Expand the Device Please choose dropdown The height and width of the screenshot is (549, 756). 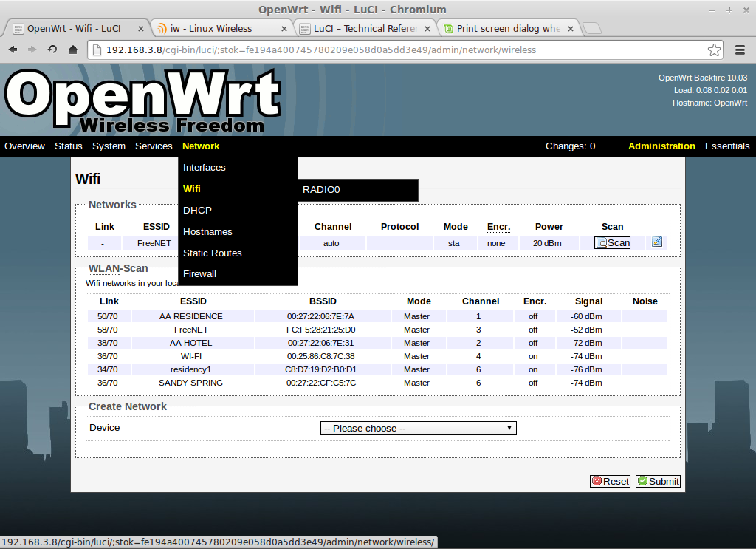419,428
